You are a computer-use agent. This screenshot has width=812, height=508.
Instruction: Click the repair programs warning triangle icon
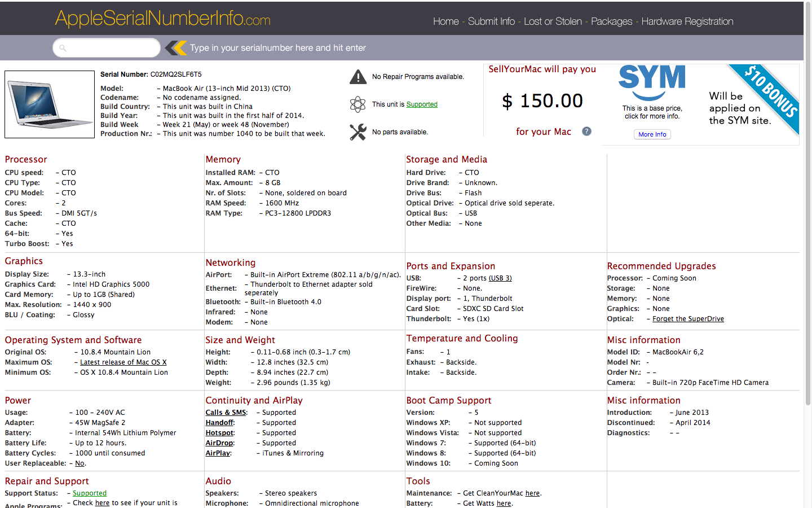pyautogui.click(x=358, y=77)
